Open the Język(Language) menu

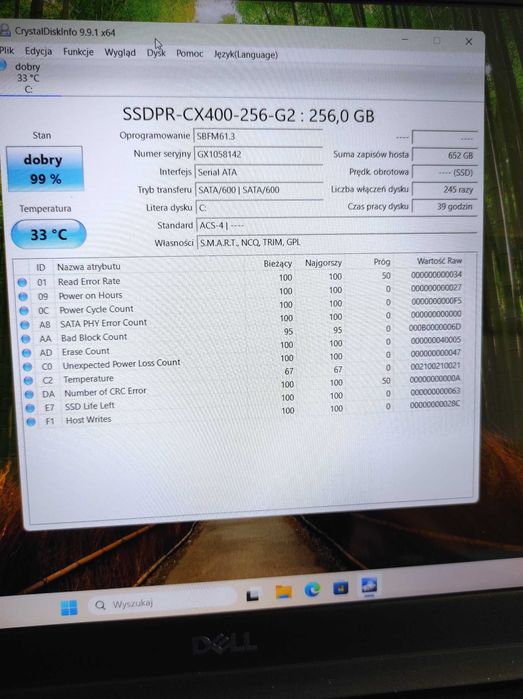pos(246,54)
